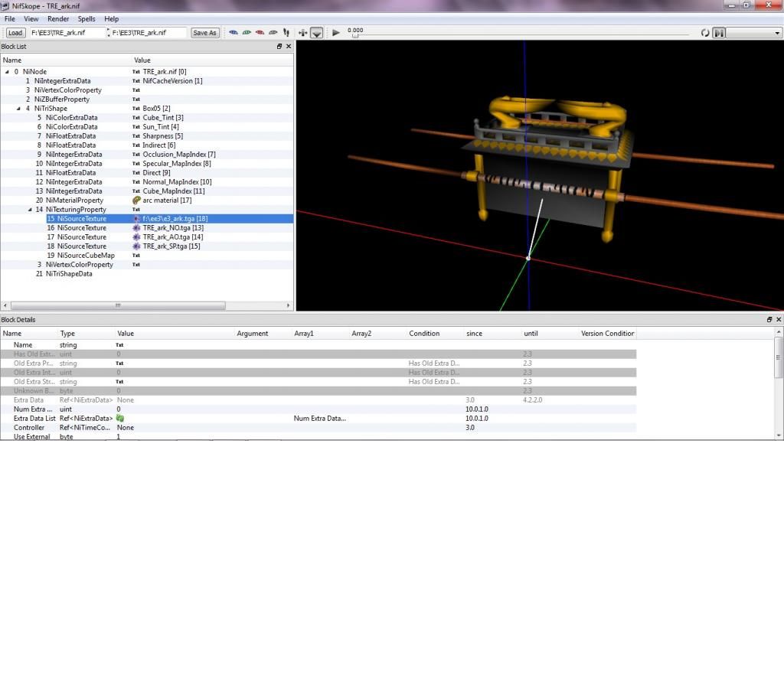This screenshot has width=784, height=688.
Task: Click the Save As button
Action: (x=204, y=33)
